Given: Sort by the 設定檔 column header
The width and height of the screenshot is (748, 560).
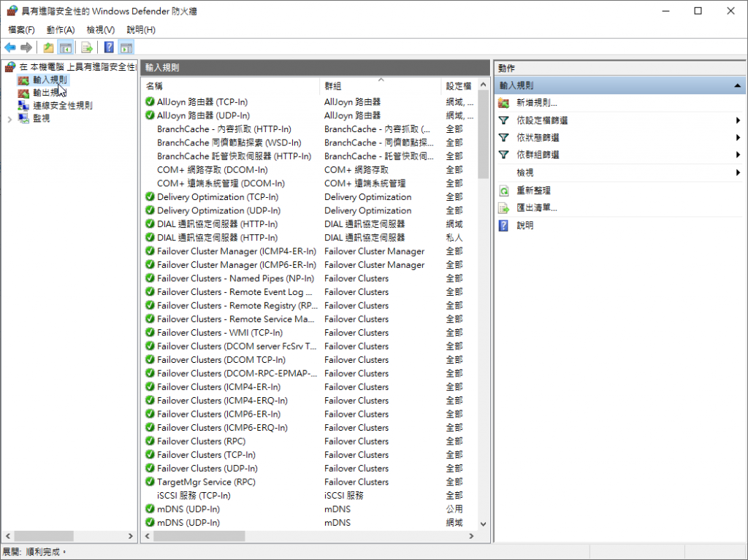Looking at the screenshot, I should tap(459, 86).
